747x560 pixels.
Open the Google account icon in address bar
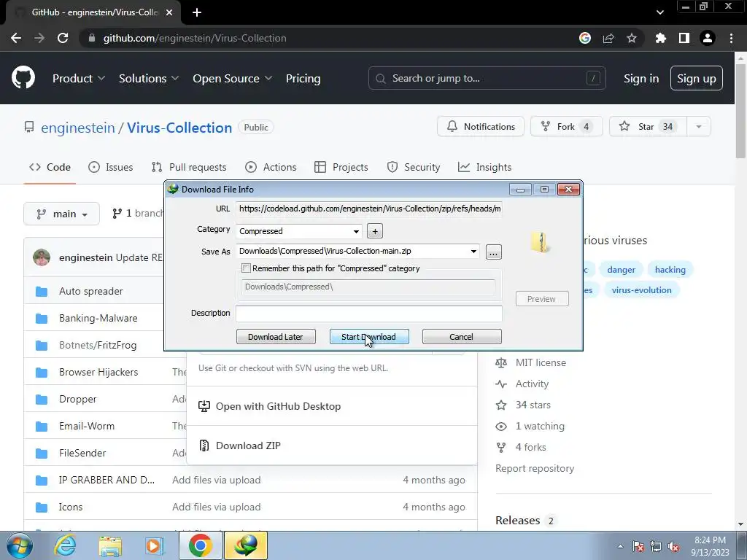(585, 38)
